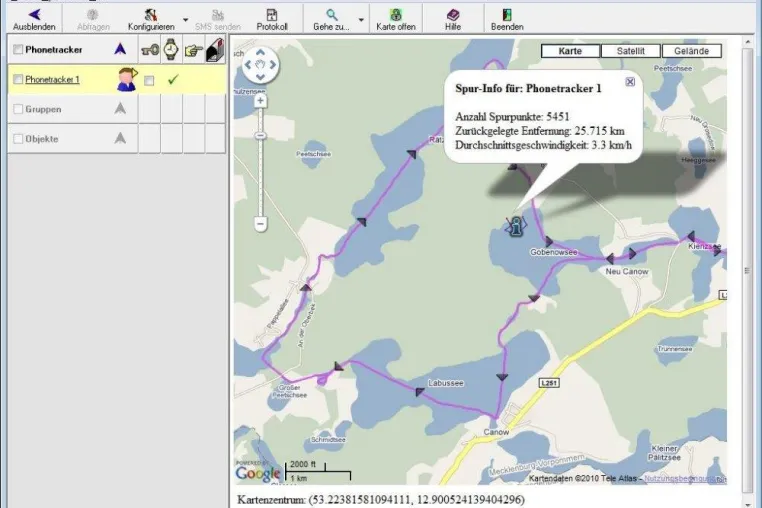Click the SMS senden toolbar button
Screen dimensions: 762x508
(x=218, y=19)
